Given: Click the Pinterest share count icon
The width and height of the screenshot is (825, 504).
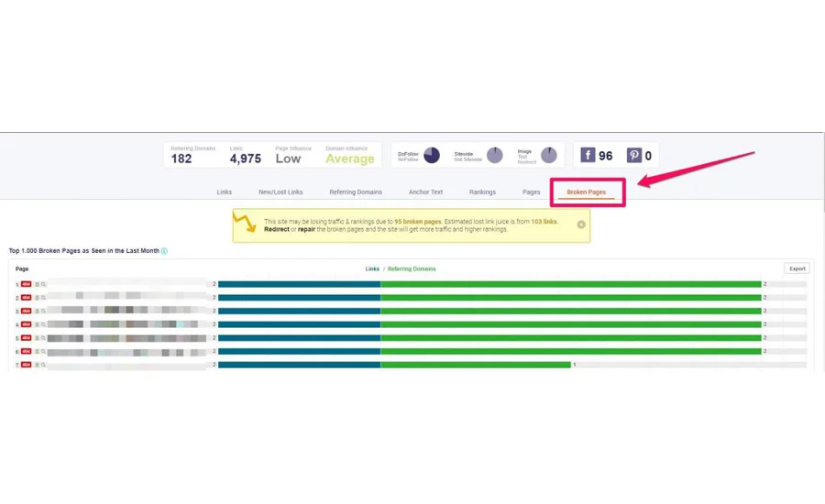Looking at the screenshot, I should pyautogui.click(x=634, y=155).
